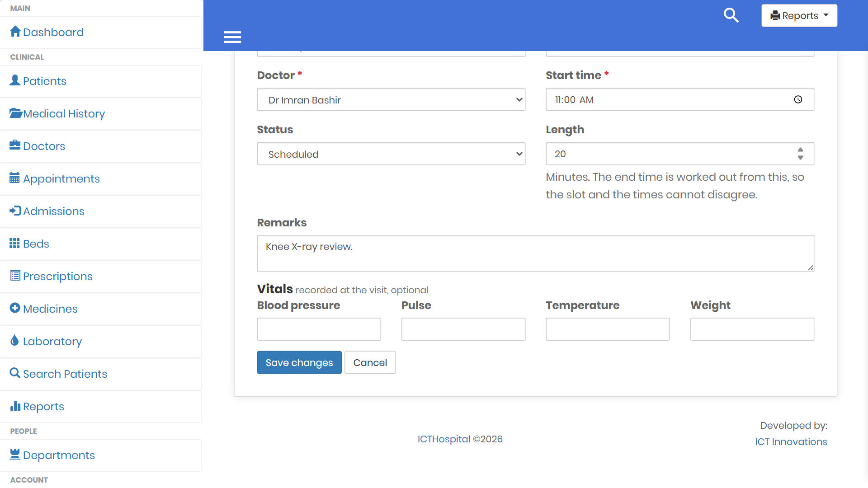This screenshot has height=488, width=868.
Task: Click the Dashboard home icon
Action: click(15, 32)
